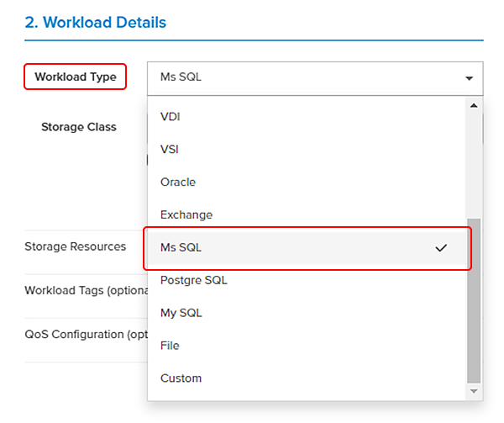Choose the File workload option
Screen dimensions: 504x423
307,346
